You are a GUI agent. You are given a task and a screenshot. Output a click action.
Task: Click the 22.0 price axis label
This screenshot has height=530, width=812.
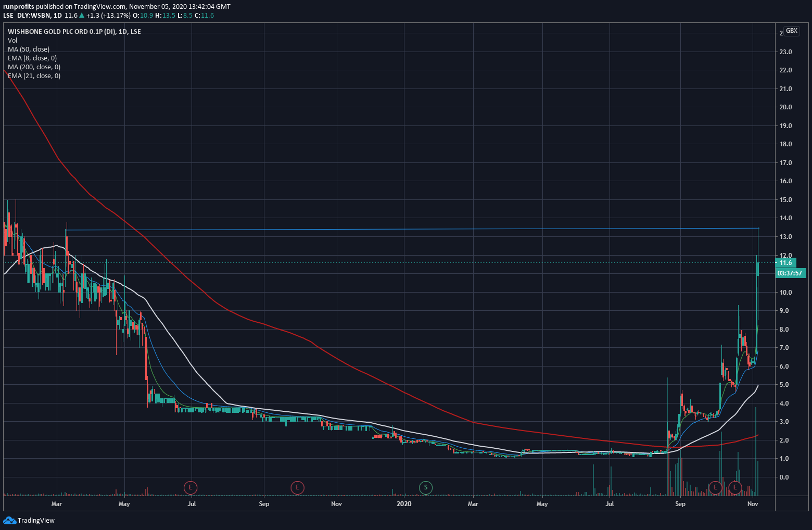[x=785, y=70]
